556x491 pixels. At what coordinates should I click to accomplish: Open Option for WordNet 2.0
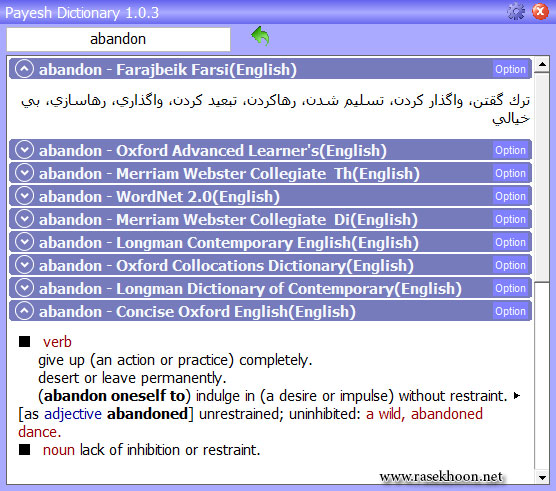510,196
